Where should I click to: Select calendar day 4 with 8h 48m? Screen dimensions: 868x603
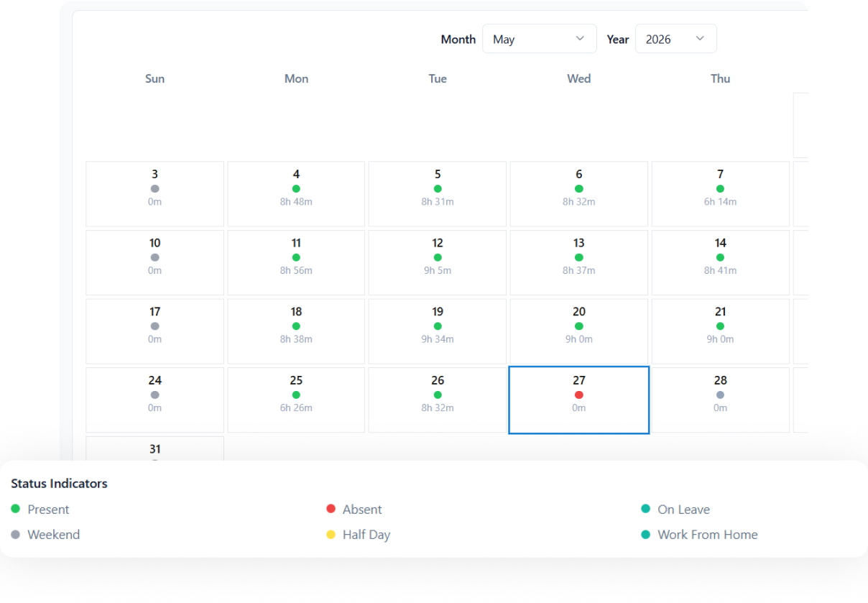pos(296,194)
